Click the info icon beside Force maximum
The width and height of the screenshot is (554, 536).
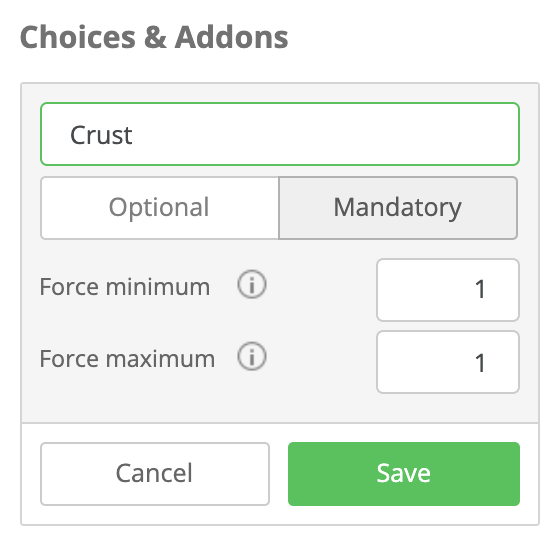click(x=252, y=357)
